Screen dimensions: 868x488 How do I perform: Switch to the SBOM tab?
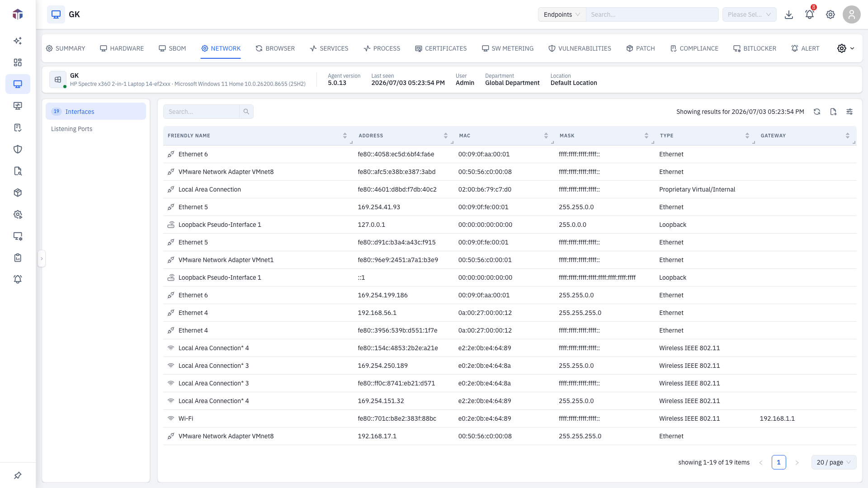172,48
